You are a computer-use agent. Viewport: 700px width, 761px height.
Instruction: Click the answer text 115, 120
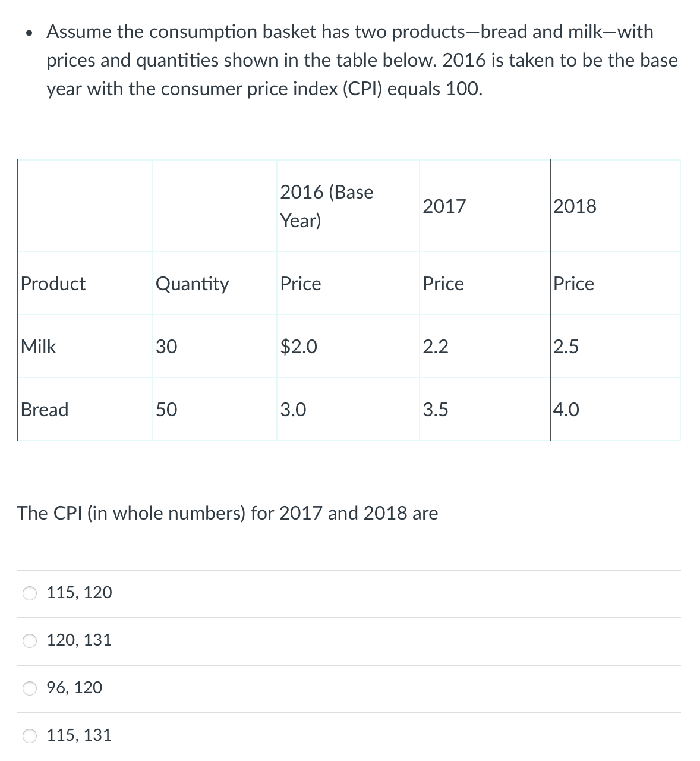coord(78,592)
